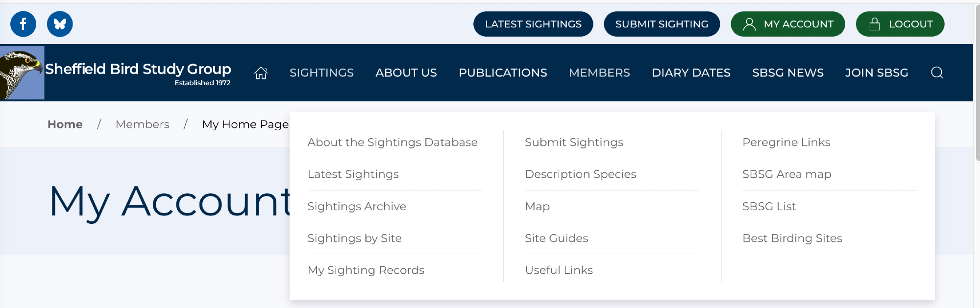
Task: Expand the Sightings nav menu
Action: [x=321, y=73]
